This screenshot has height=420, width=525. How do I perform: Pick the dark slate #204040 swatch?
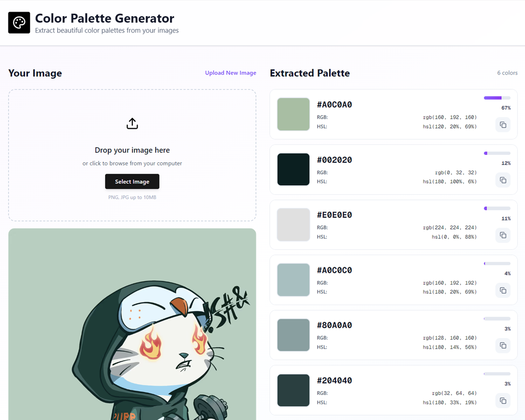tap(293, 390)
